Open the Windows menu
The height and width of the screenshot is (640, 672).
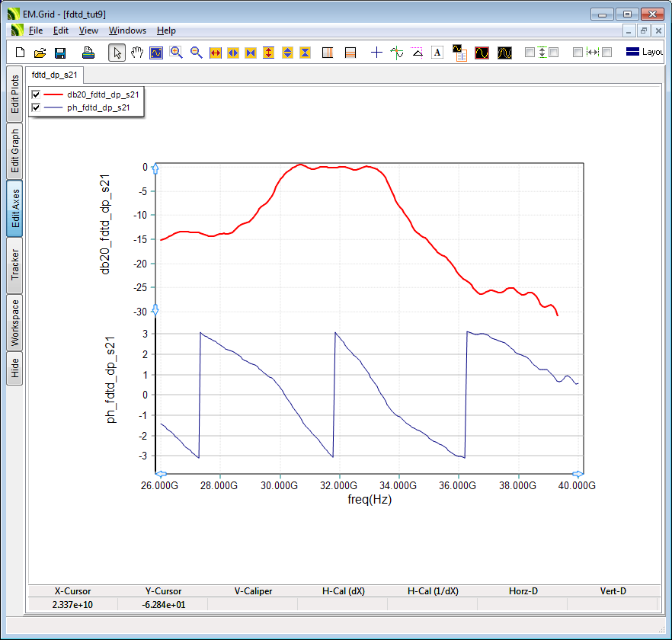click(x=127, y=30)
